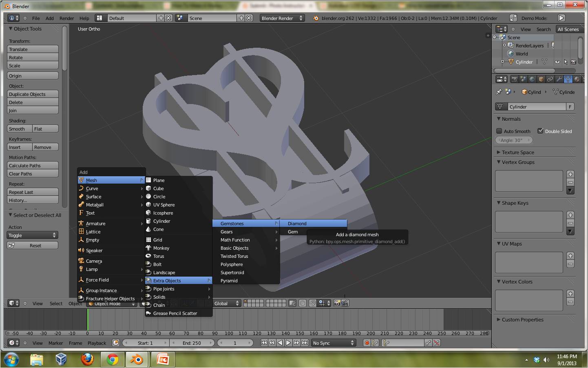Select the World properties tab icon
Screen dimensions: 588x368
pyautogui.click(x=532, y=79)
